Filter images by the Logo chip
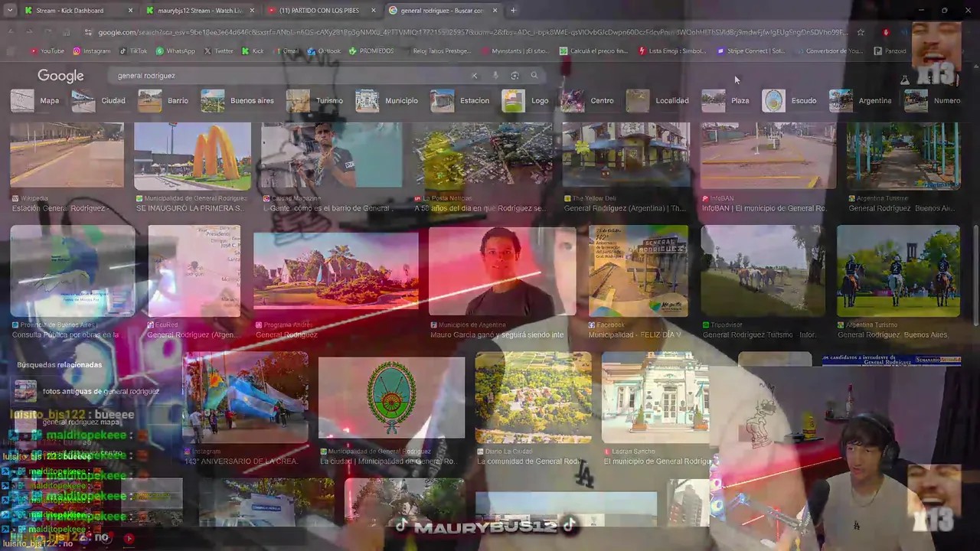This screenshot has height=551, width=980. point(525,100)
